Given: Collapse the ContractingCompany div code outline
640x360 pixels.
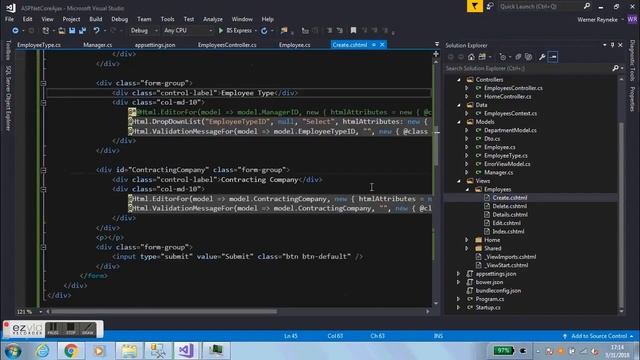Looking at the screenshot, I should click(44, 170).
